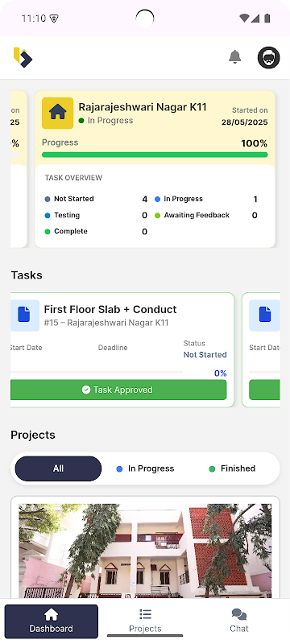Open Rajarajeshwari Nagar K11 project title
This screenshot has width=290, height=644.
143,107
